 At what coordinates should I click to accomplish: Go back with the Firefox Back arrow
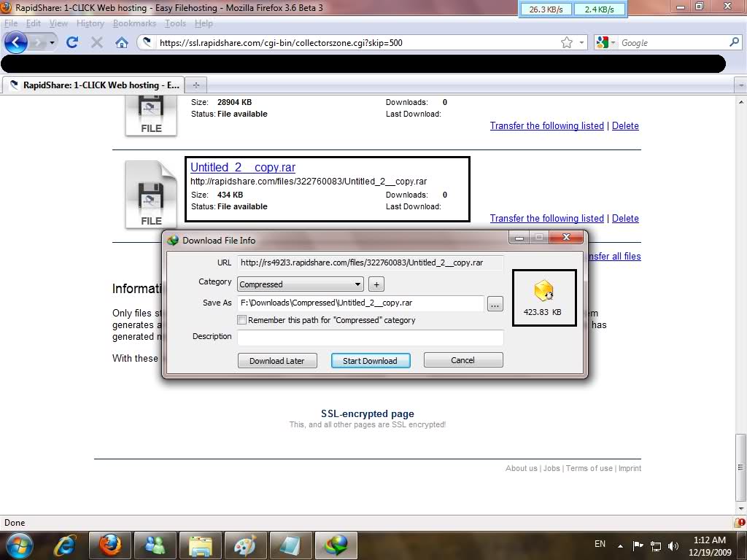click(16, 42)
